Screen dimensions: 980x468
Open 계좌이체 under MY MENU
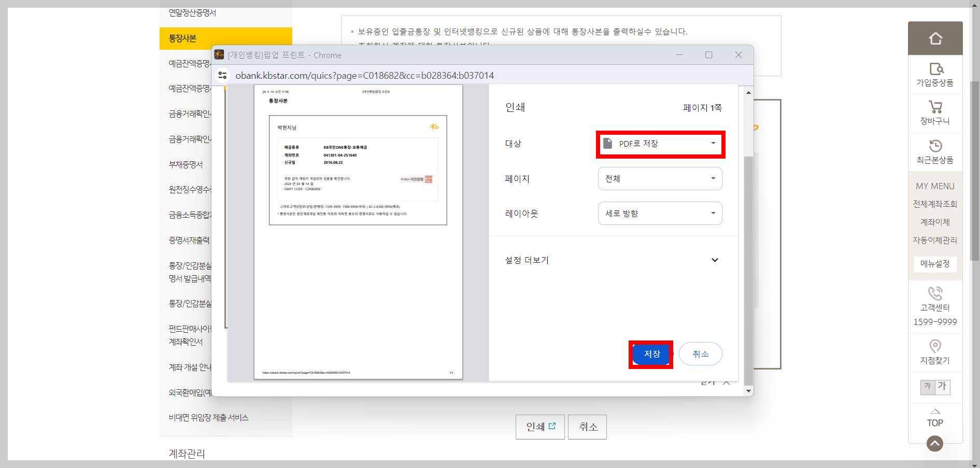tap(935, 222)
